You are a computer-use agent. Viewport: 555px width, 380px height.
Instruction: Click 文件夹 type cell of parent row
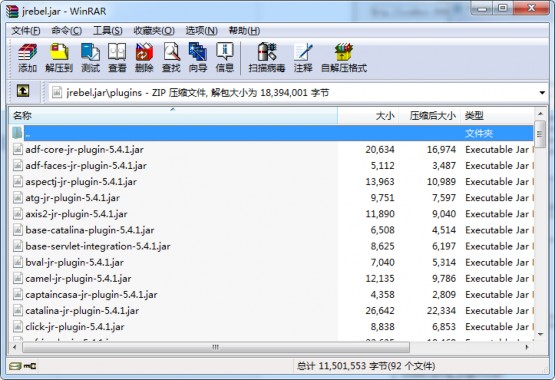(x=479, y=133)
